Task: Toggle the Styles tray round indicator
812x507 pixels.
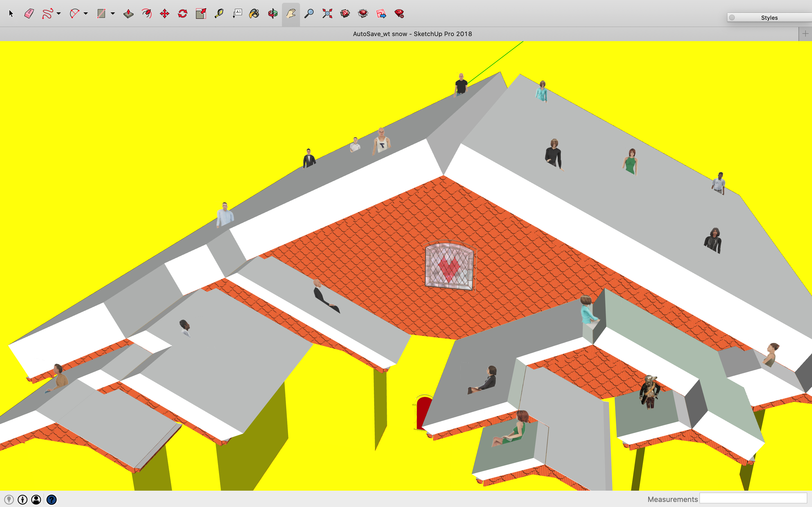Action: (x=732, y=17)
